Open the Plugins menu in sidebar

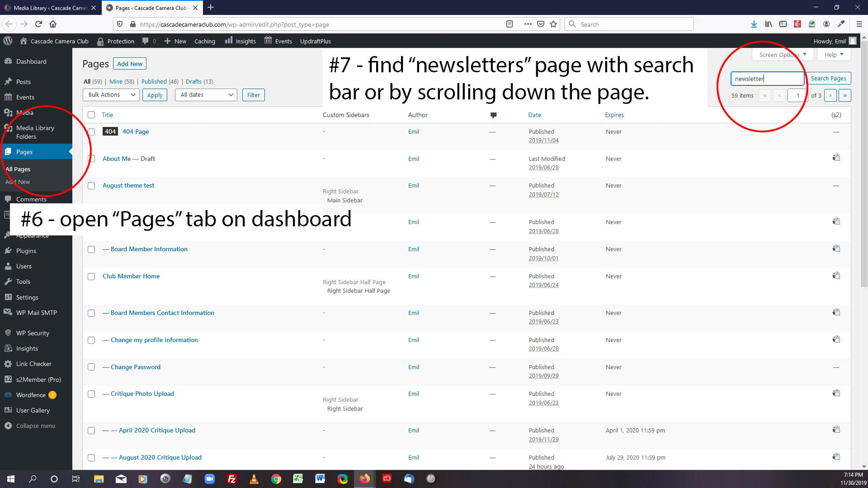pos(26,251)
